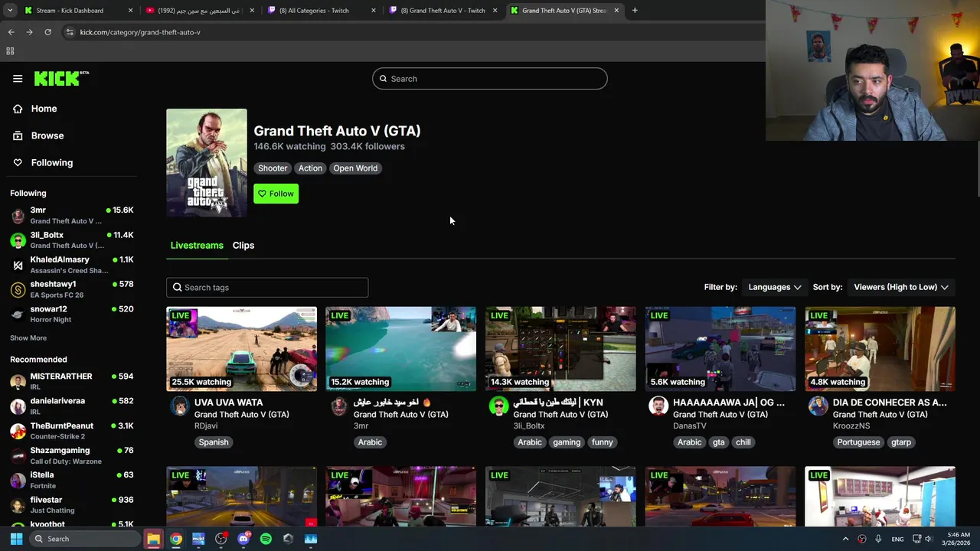
Task: Click the taskbar Search box
Action: (x=86, y=539)
